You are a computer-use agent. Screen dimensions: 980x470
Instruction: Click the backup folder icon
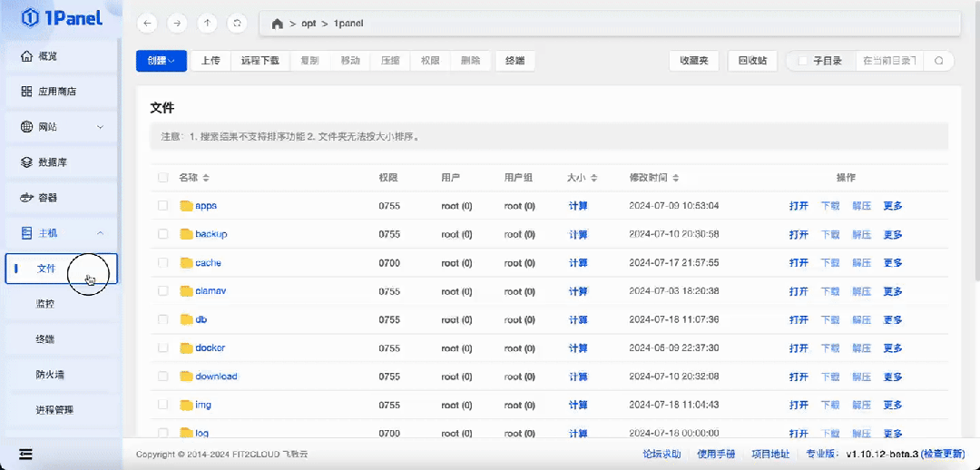coord(186,234)
